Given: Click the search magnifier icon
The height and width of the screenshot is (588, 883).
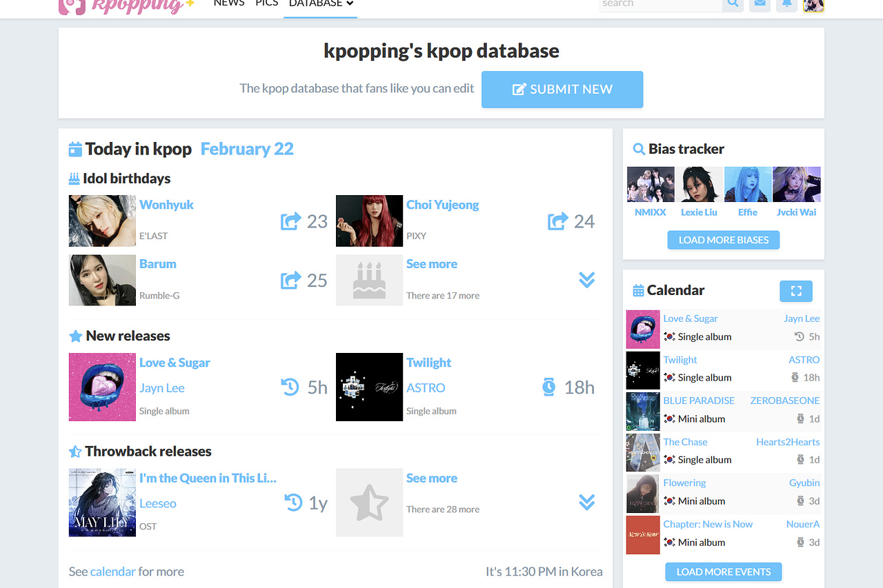Looking at the screenshot, I should pyautogui.click(x=733, y=3).
